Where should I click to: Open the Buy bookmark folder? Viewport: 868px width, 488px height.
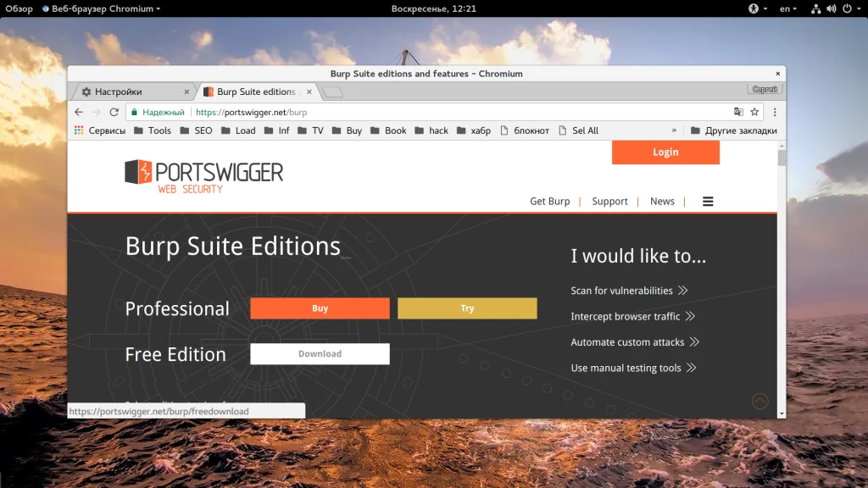tap(347, 130)
